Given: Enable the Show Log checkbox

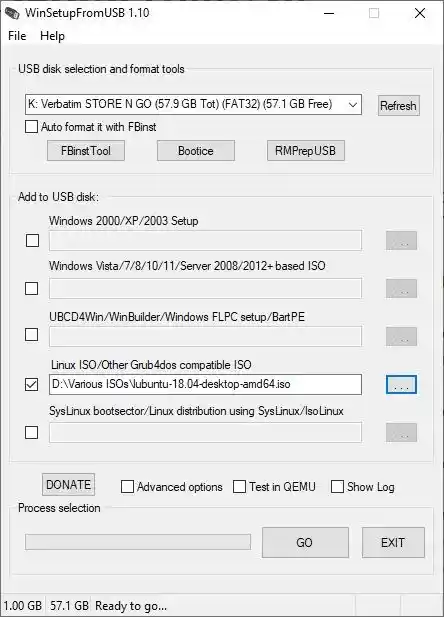Looking at the screenshot, I should [337, 487].
